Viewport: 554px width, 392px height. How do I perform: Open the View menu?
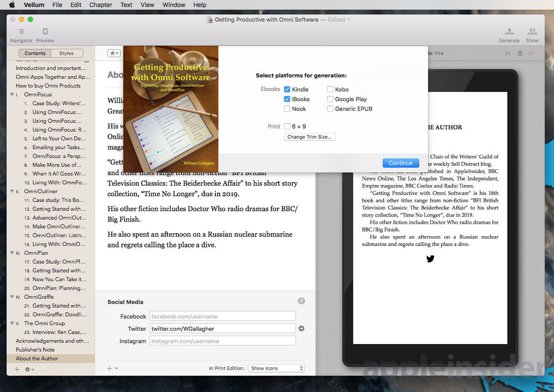click(148, 5)
